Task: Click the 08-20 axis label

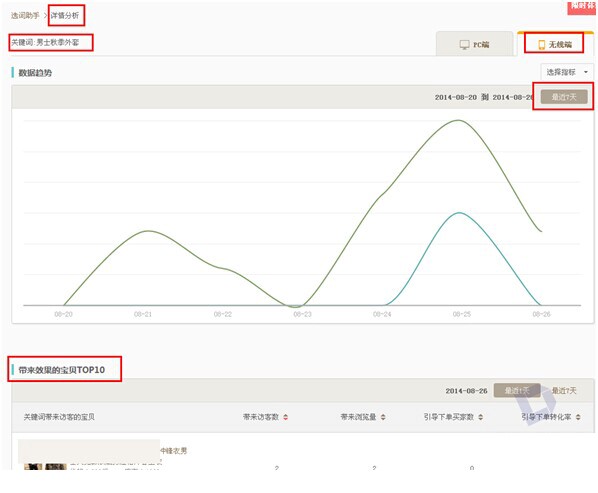Action: (x=63, y=314)
